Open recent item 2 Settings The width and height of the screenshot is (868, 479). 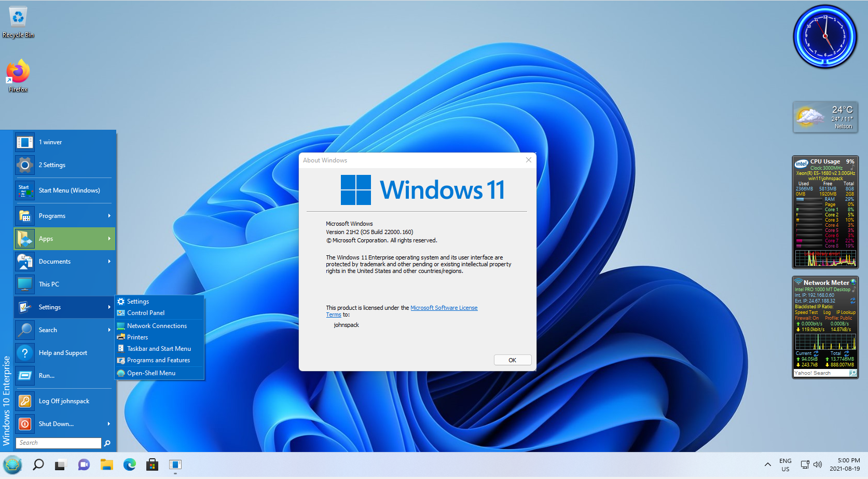tap(64, 165)
